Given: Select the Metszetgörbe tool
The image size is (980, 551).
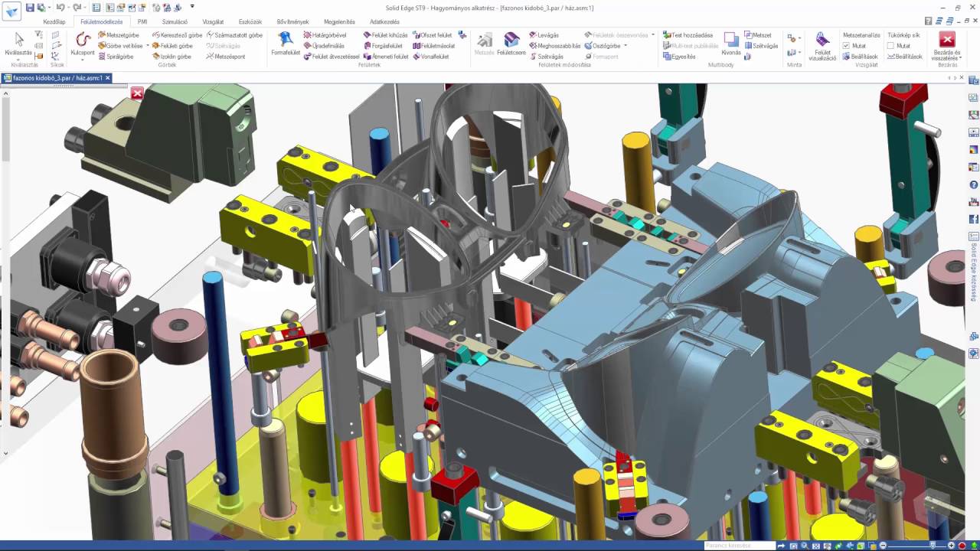Looking at the screenshot, I should (x=118, y=35).
